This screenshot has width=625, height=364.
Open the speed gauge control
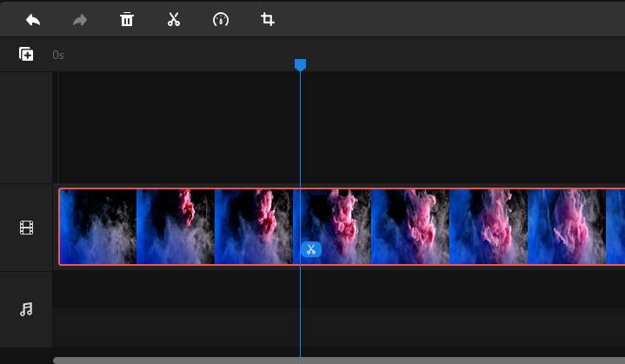pyautogui.click(x=221, y=19)
